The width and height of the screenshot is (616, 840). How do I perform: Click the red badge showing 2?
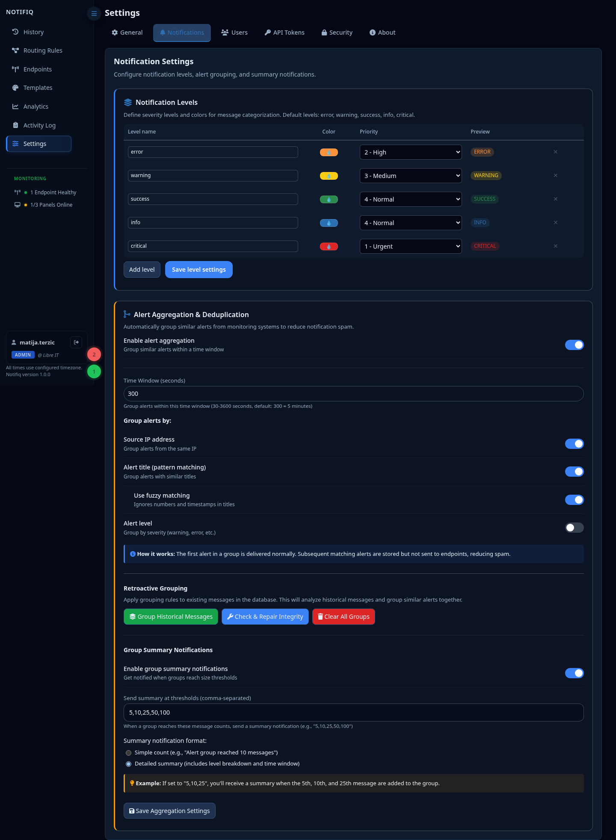[94, 354]
